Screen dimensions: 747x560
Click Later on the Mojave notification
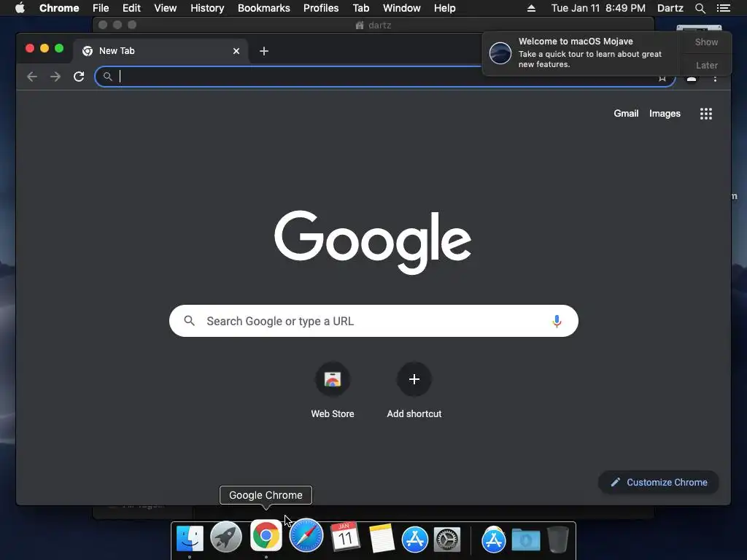(706, 65)
